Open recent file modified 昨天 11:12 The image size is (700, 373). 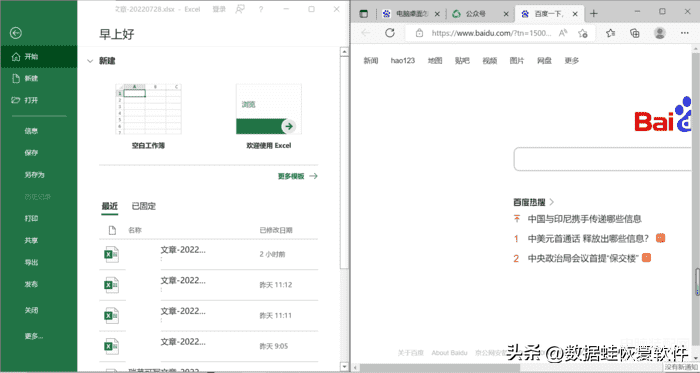point(208,285)
